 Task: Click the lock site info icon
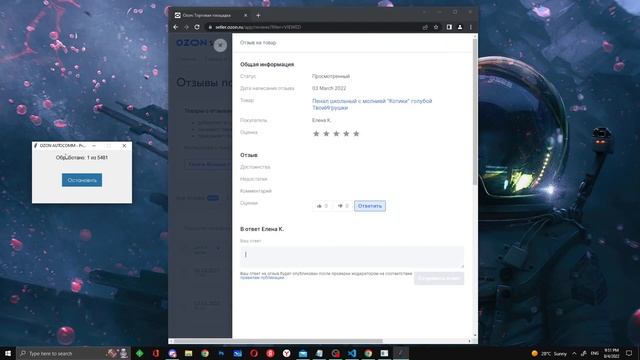coord(210,27)
